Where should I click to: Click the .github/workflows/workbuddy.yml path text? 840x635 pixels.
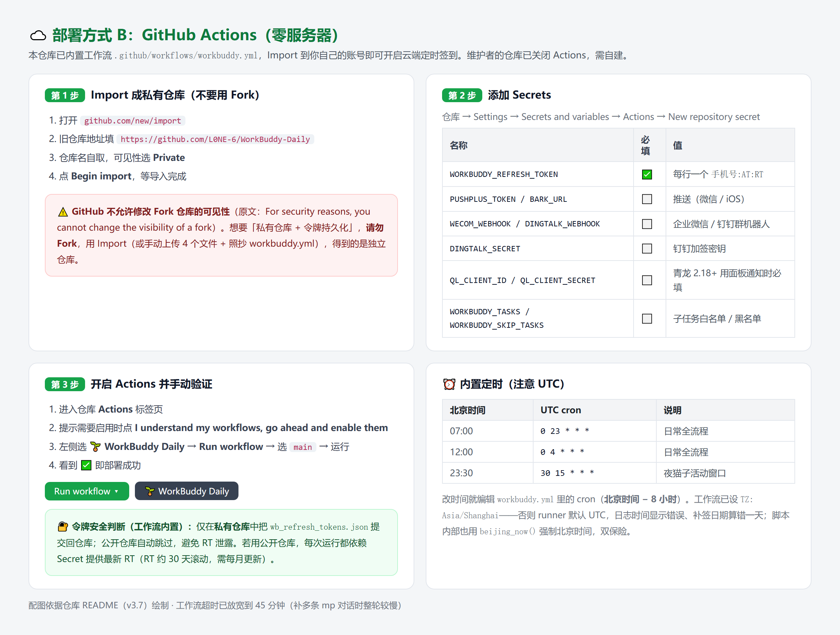[x=186, y=56]
